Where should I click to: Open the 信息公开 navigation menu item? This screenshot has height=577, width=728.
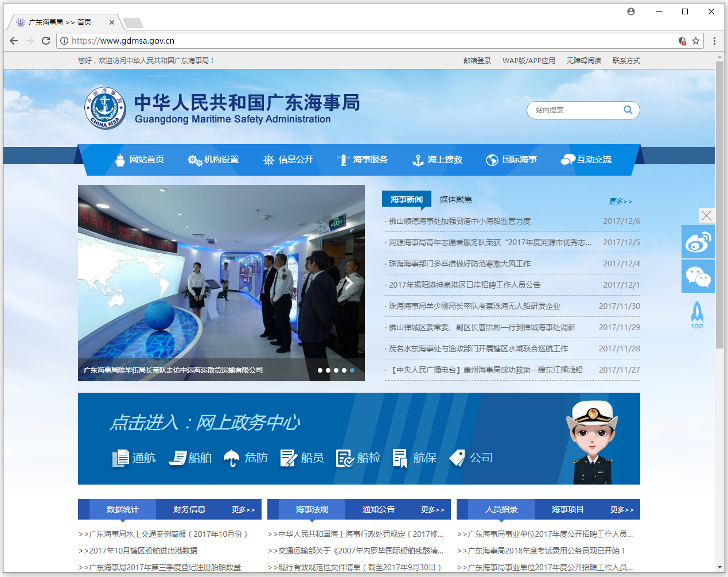(288, 160)
